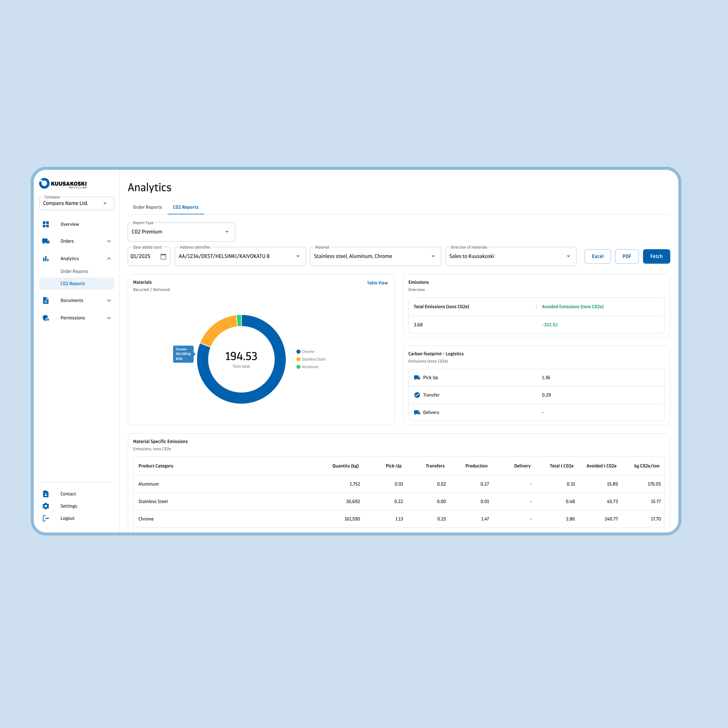Expand the Orders section in sidebar
Viewport: 728px width, 728px height.
pos(109,241)
